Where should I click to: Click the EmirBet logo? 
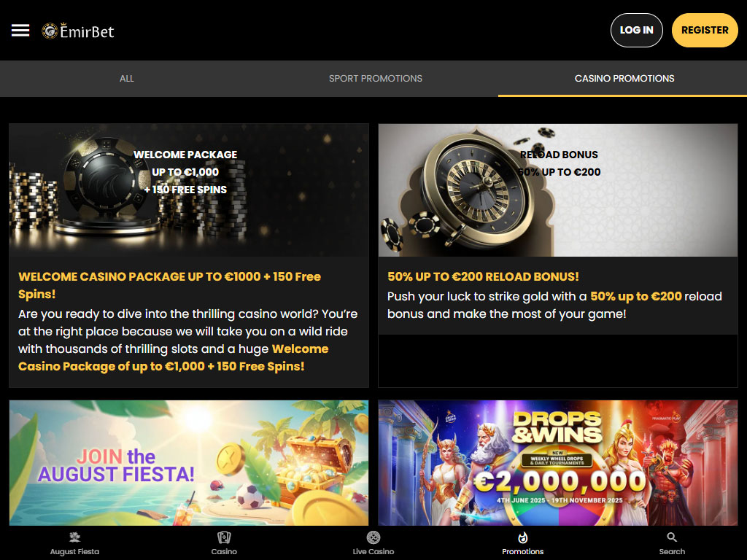pos(78,31)
